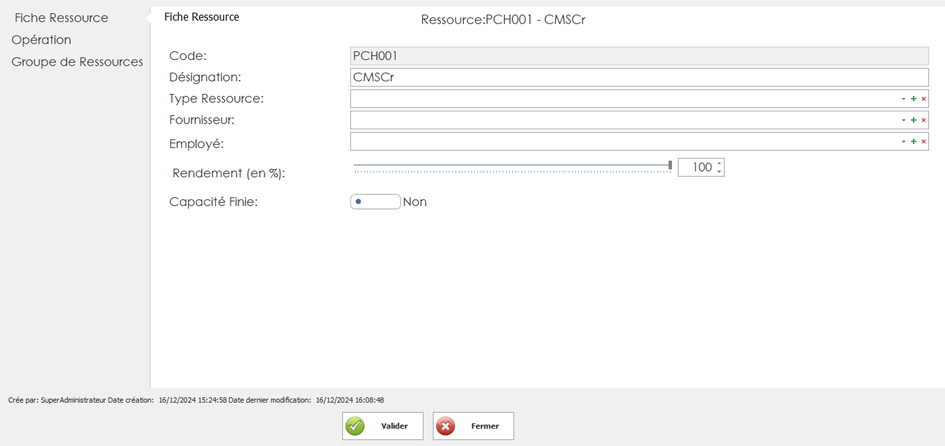Image resolution: width=945 pixels, height=446 pixels.
Task: Add new Fournisseur with green plus
Action: (913, 120)
